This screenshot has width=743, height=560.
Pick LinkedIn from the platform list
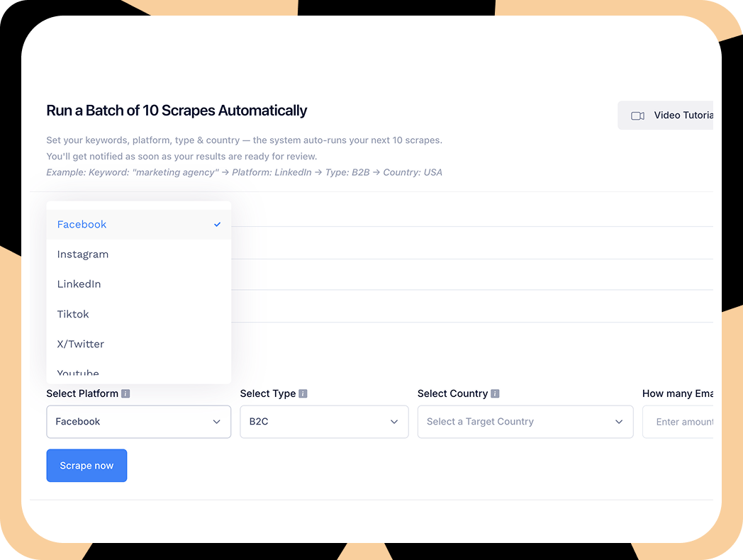pos(79,284)
